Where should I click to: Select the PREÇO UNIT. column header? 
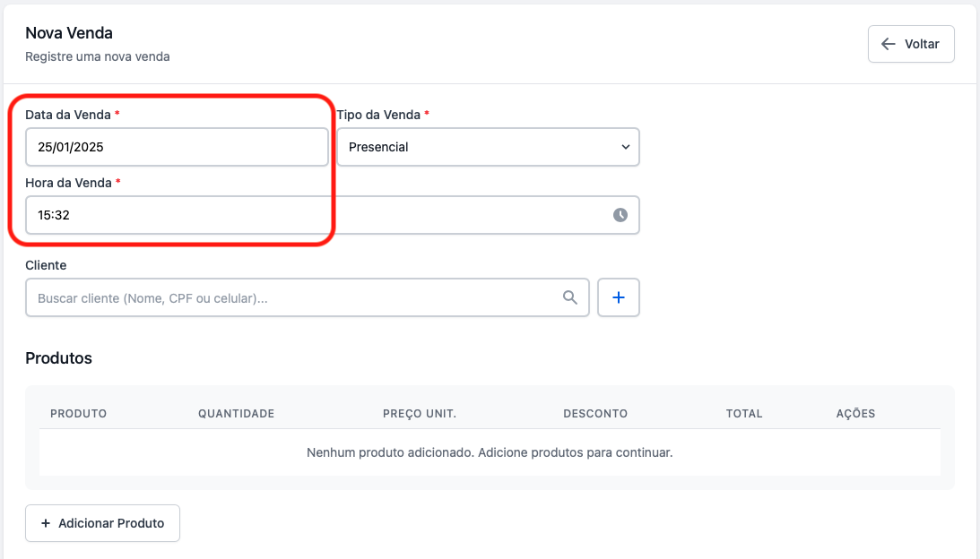click(x=420, y=414)
